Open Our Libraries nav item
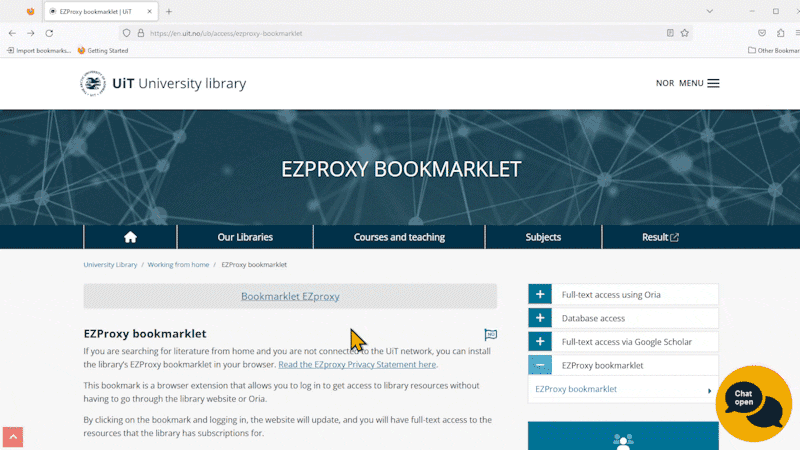The width and height of the screenshot is (800, 450). (245, 237)
